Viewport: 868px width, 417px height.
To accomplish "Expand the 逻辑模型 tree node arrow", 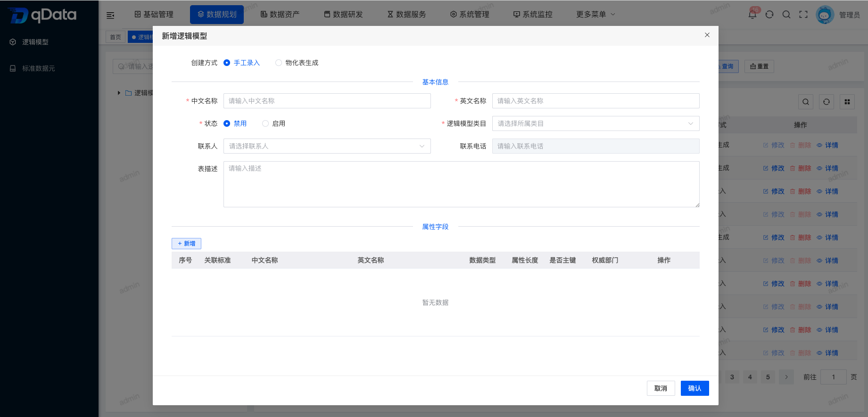I will coord(119,93).
